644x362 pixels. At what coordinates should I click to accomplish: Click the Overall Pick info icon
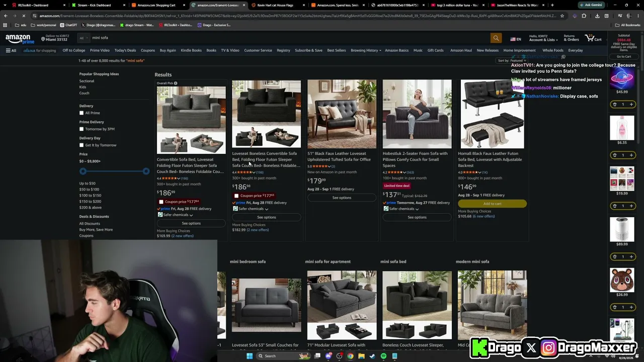click(176, 83)
